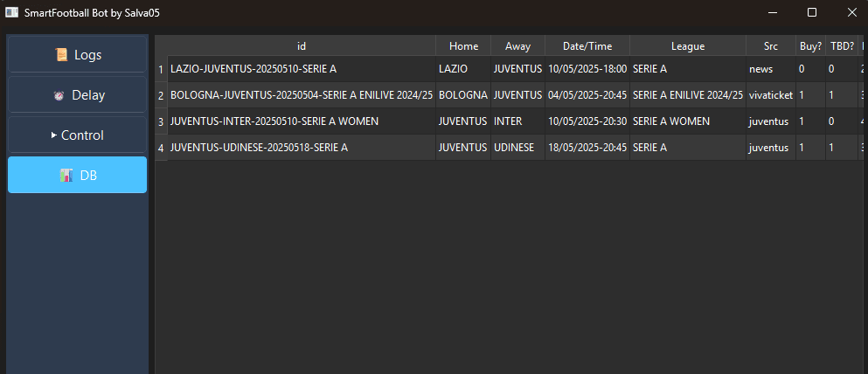The height and width of the screenshot is (374, 868).
Task: Click the TBD? column header
Action: pyautogui.click(x=842, y=46)
